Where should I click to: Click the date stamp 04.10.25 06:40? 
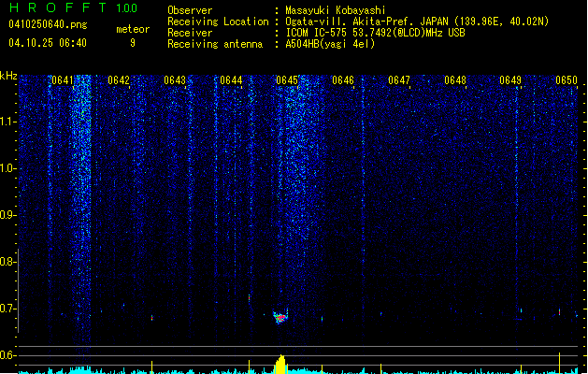click(x=48, y=43)
